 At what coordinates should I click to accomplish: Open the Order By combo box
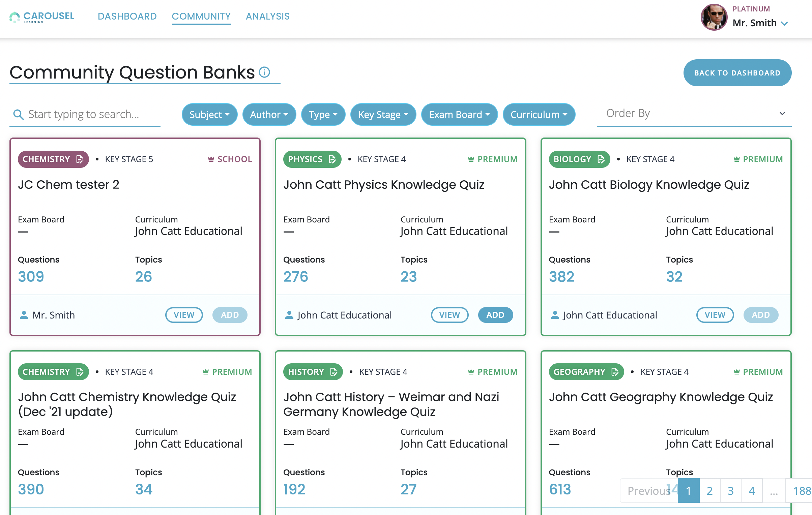[694, 114]
